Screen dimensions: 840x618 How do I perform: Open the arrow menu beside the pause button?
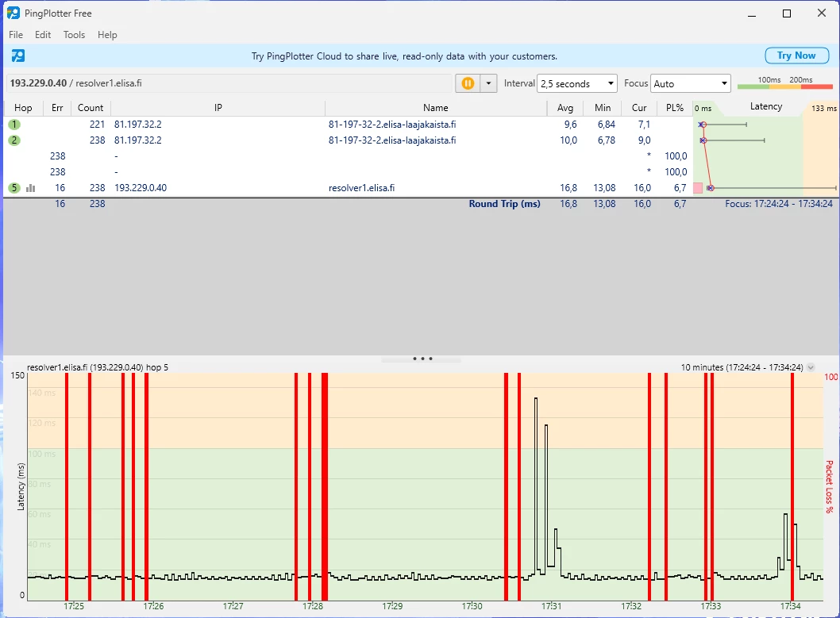[x=489, y=83]
